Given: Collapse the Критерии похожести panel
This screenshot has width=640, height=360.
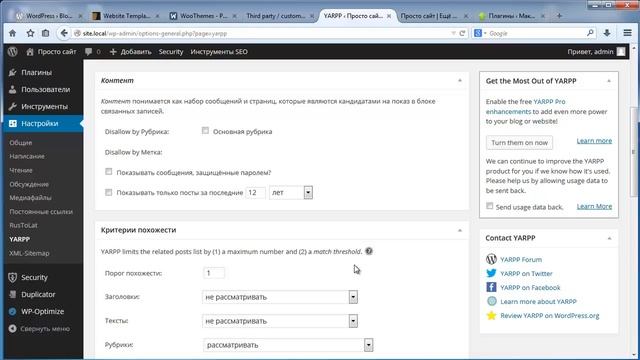Looking at the screenshot, I should click(460, 230).
